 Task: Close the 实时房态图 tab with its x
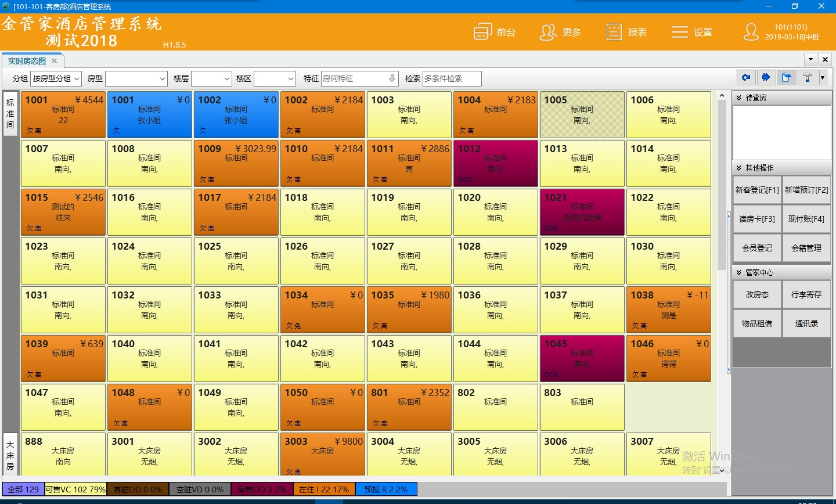[x=55, y=61]
